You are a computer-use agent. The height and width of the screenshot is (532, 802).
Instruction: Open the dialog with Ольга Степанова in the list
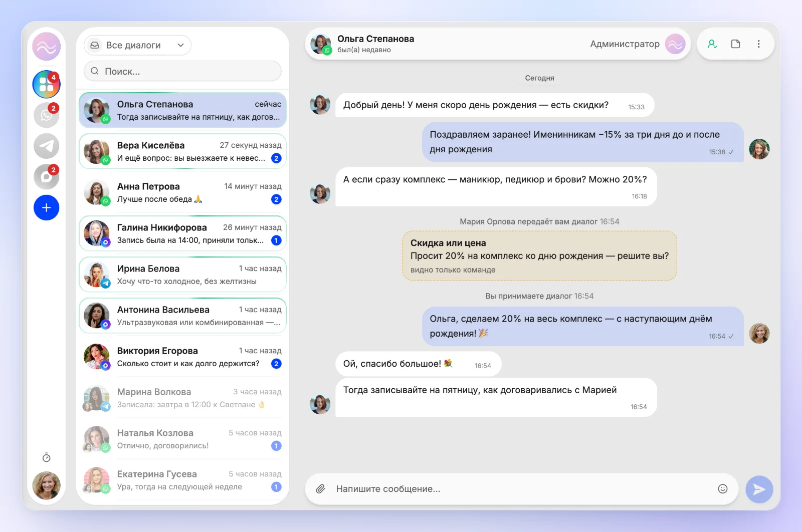(182, 110)
